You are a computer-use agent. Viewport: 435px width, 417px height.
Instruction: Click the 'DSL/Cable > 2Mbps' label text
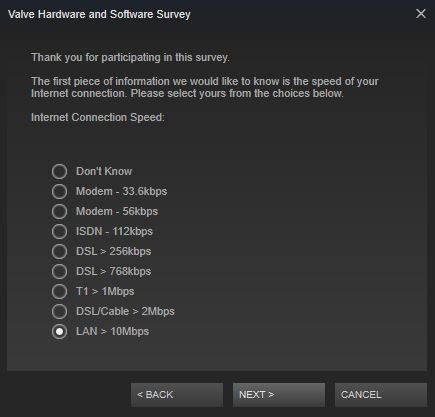click(x=125, y=311)
